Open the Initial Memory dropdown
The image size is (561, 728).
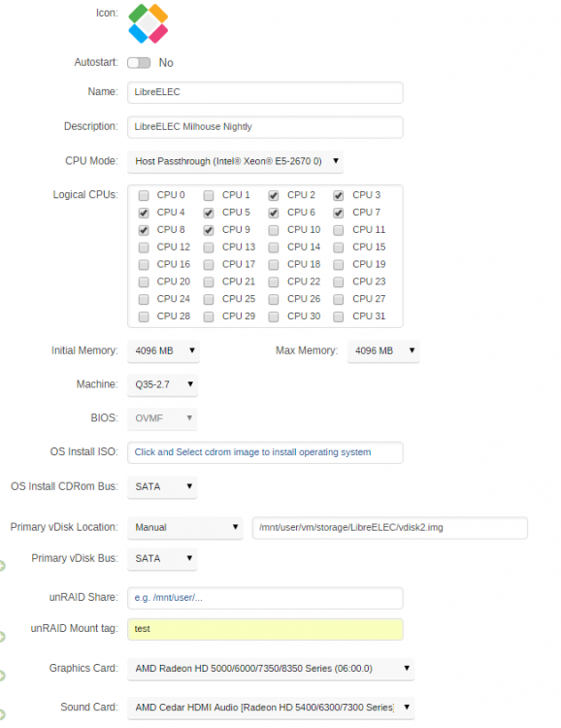point(163,351)
